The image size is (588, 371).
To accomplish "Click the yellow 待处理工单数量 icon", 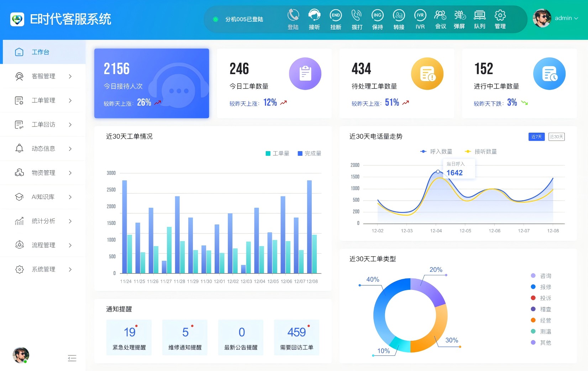I will (x=427, y=74).
